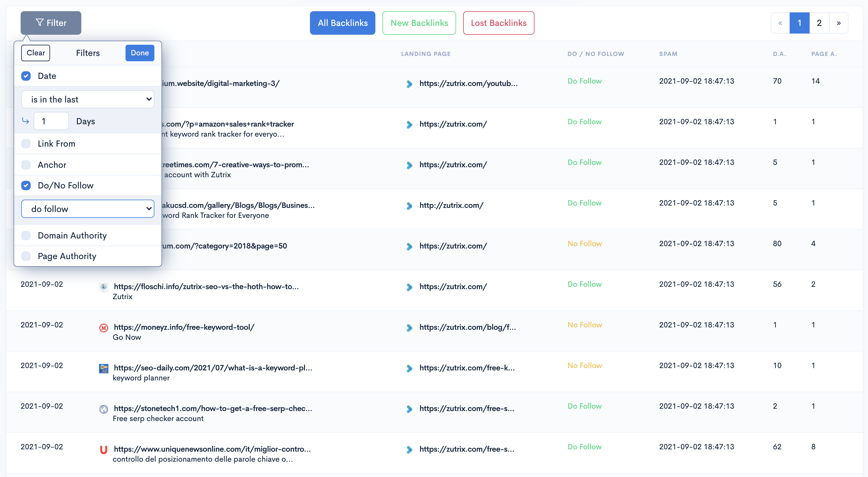Click the floschi.info site favicon
868x477 pixels.
(103, 287)
